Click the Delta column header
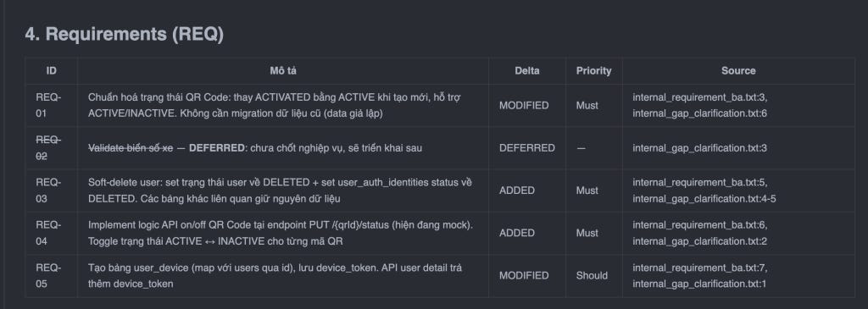Viewport: 868px width, 309px height. pos(527,71)
